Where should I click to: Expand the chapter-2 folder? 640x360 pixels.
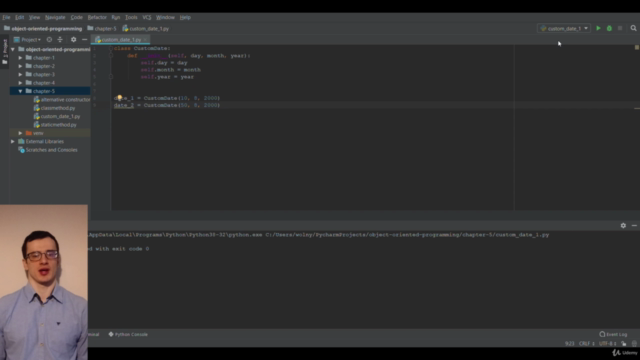pyautogui.click(x=20, y=66)
